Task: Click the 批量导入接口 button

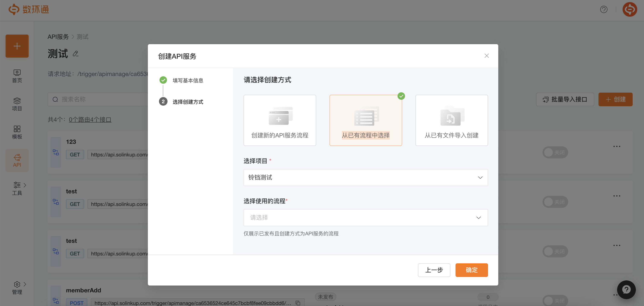Action: click(565, 99)
